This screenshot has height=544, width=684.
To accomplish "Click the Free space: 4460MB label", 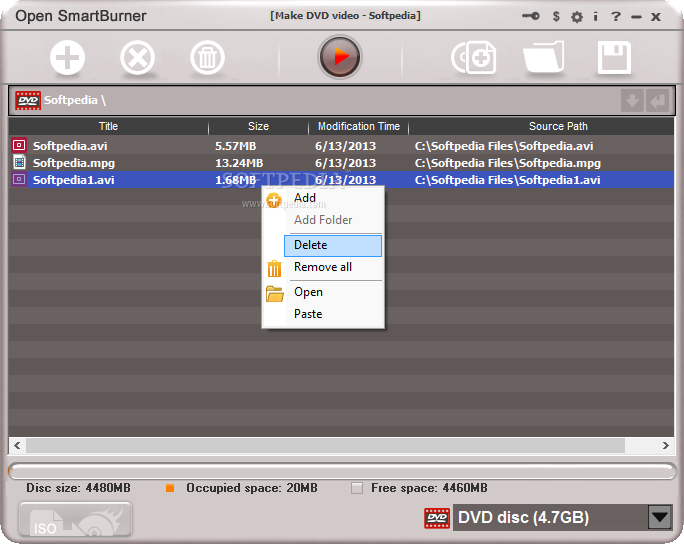I will (x=429, y=488).
